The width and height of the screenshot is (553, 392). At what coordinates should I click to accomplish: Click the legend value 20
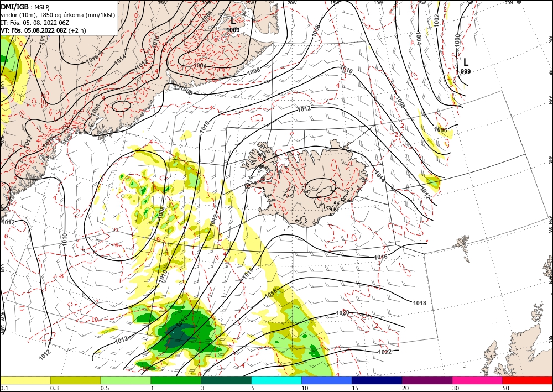coord(405,388)
